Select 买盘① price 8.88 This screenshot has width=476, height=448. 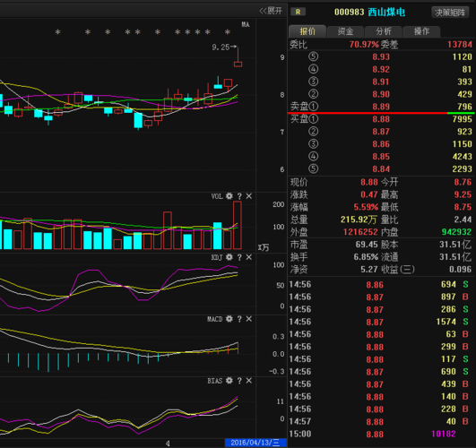(x=381, y=119)
